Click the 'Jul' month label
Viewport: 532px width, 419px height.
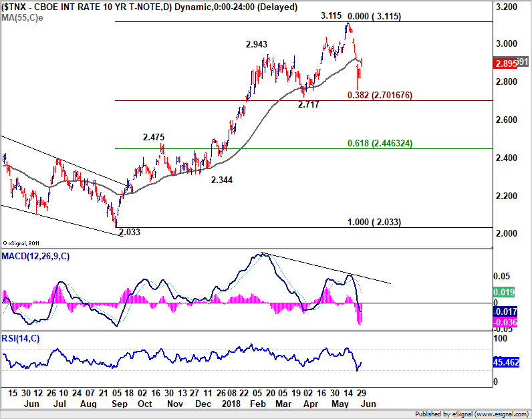[59, 404]
